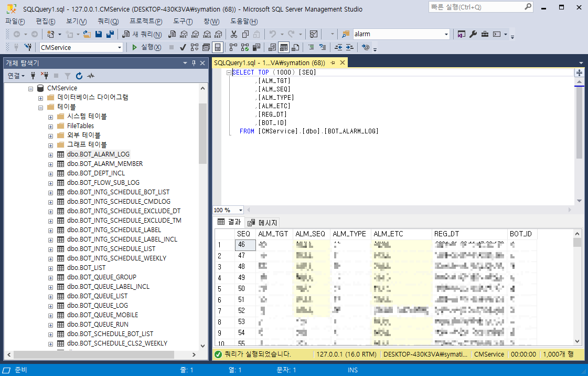This screenshot has height=376, width=588.
Task: Click the Save icon in the toolbar
Action: [99, 34]
